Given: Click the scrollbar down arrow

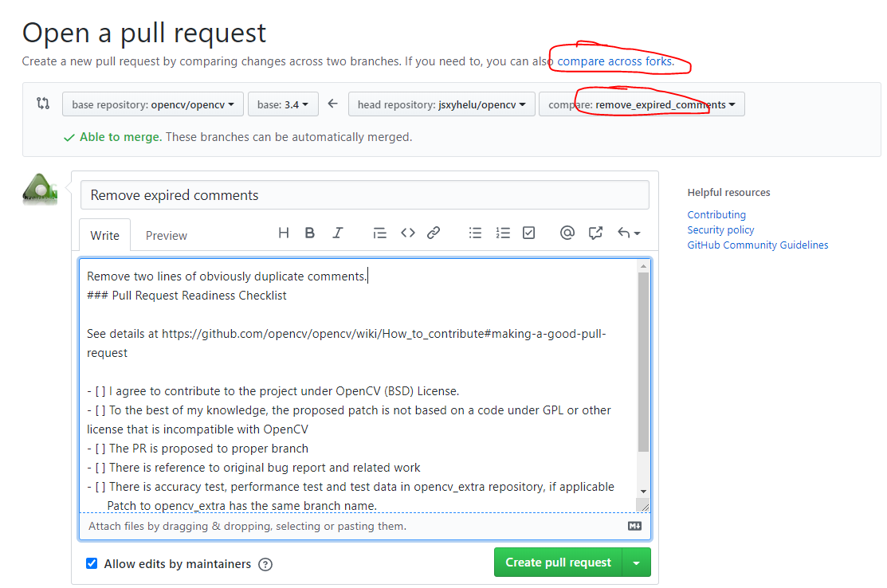Looking at the screenshot, I should [x=643, y=492].
